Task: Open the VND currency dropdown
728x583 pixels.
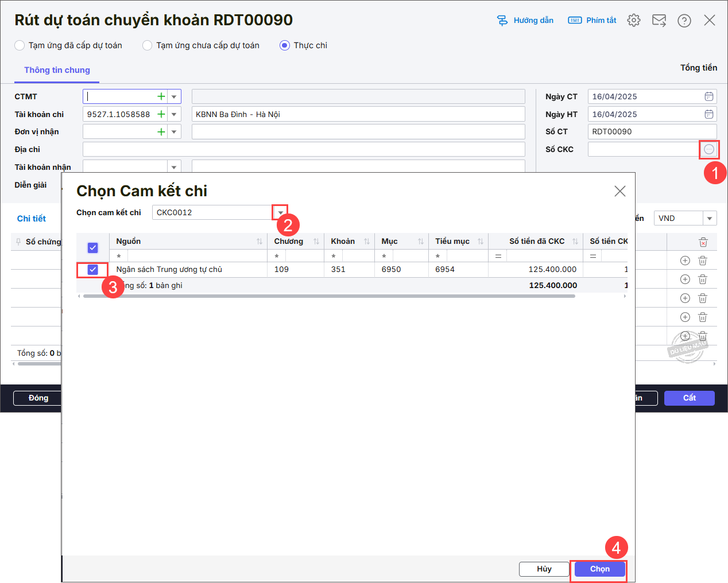Action: click(x=710, y=219)
